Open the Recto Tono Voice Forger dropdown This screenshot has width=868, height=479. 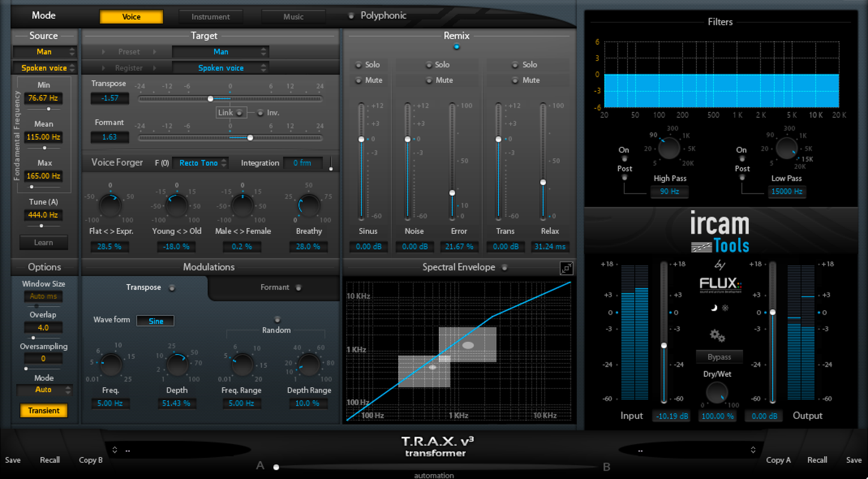click(x=200, y=162)
